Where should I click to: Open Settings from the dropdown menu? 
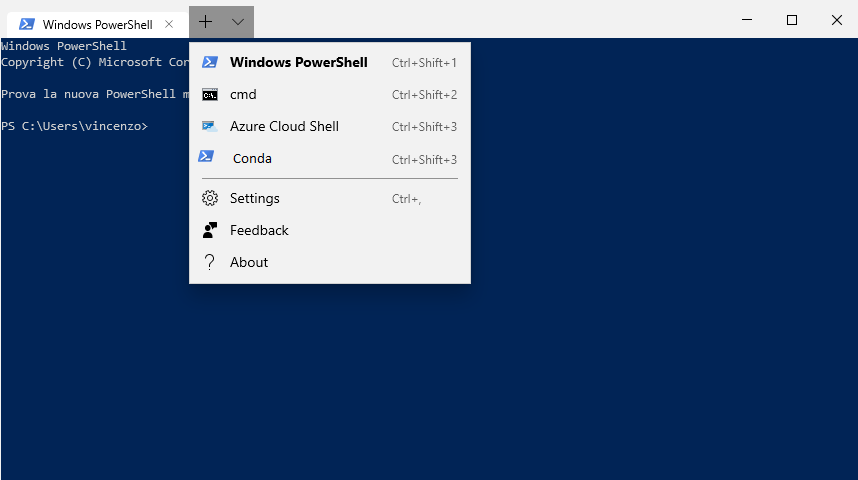click(329, 198)
